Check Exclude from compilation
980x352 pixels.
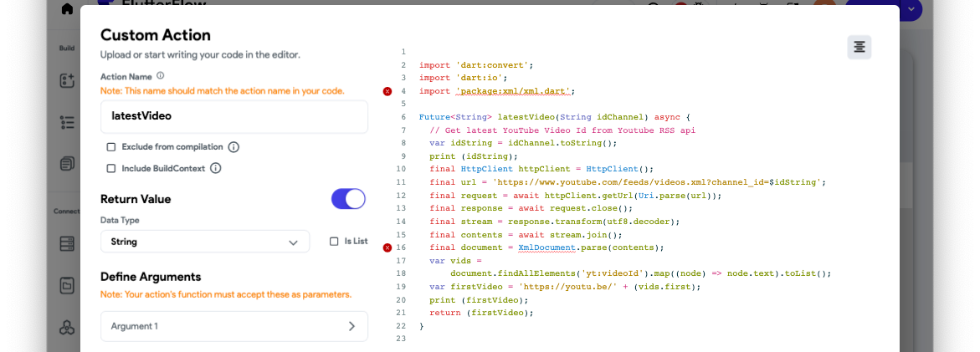111,147
